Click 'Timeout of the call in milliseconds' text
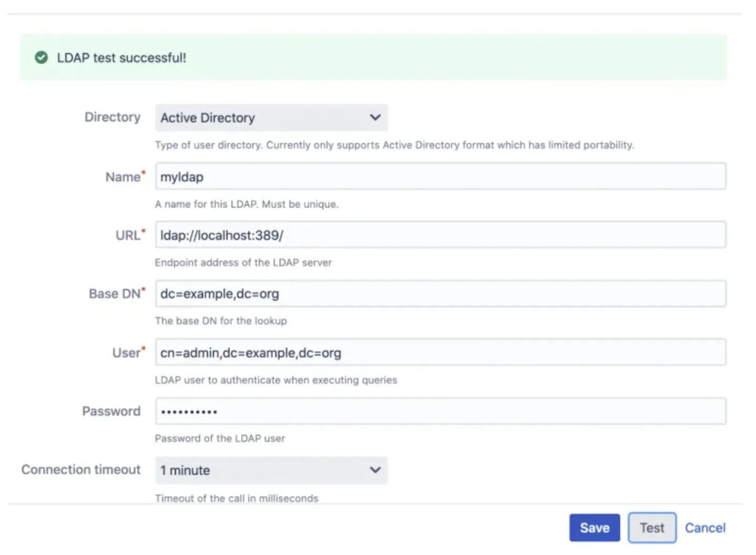This screenshot has height=555, width=756. pyautogui.click(x=237, y=498)
